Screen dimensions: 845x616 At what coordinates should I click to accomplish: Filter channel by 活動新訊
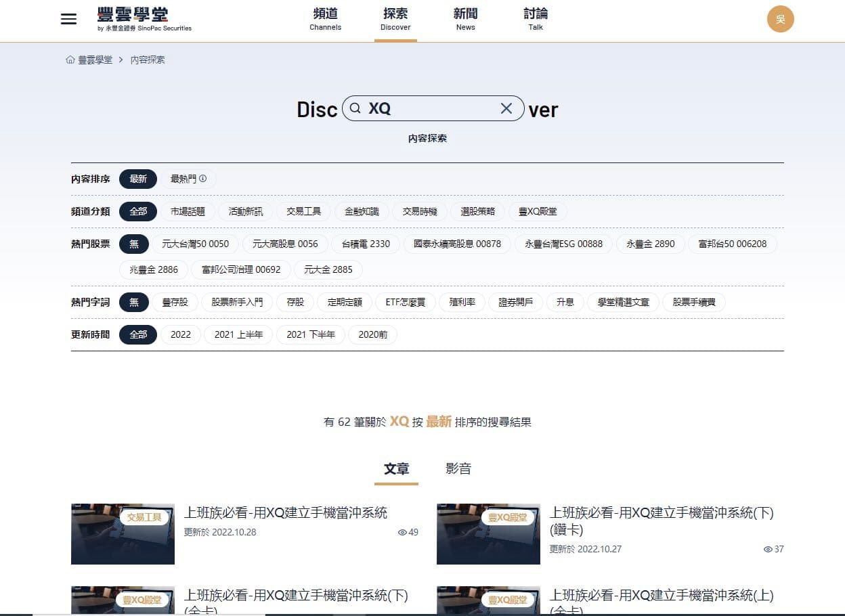coord(245,211)
